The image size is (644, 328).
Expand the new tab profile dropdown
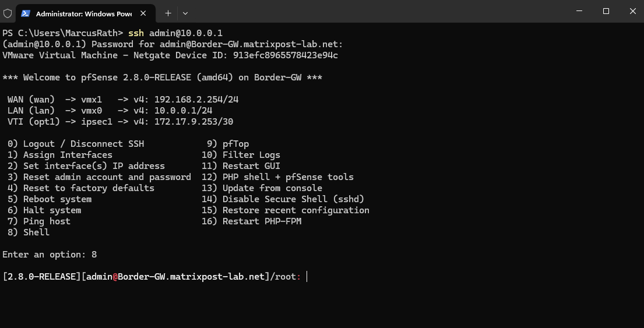tap(185, 13)
